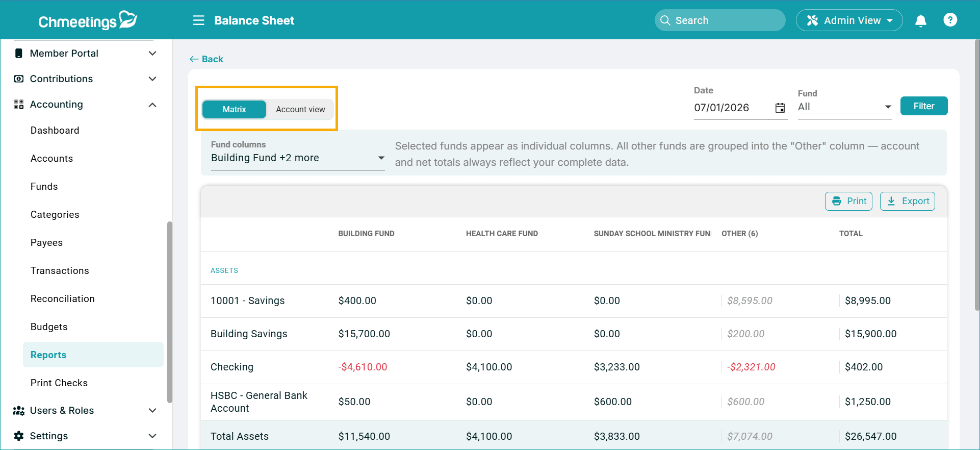Click the -$4,610.00 Checking value
Image resolution: width=980 pixels, height=450 pixels.
[x=363, y=367]
